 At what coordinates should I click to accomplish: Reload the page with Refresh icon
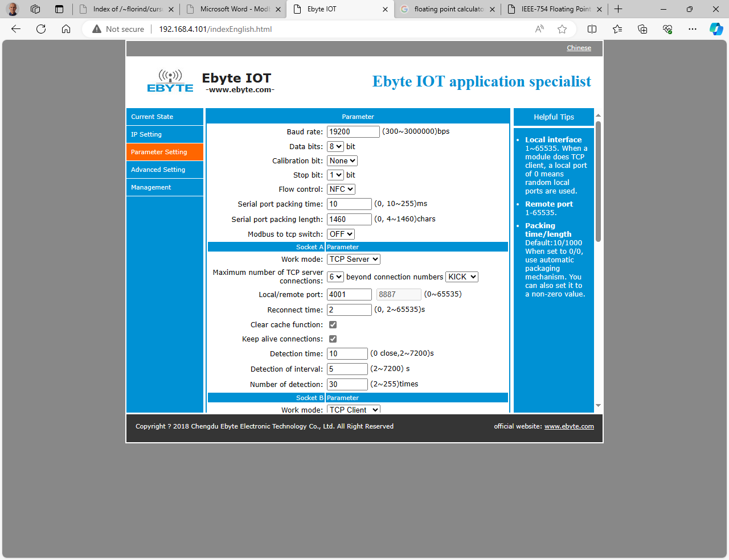[x=41, y=29]
